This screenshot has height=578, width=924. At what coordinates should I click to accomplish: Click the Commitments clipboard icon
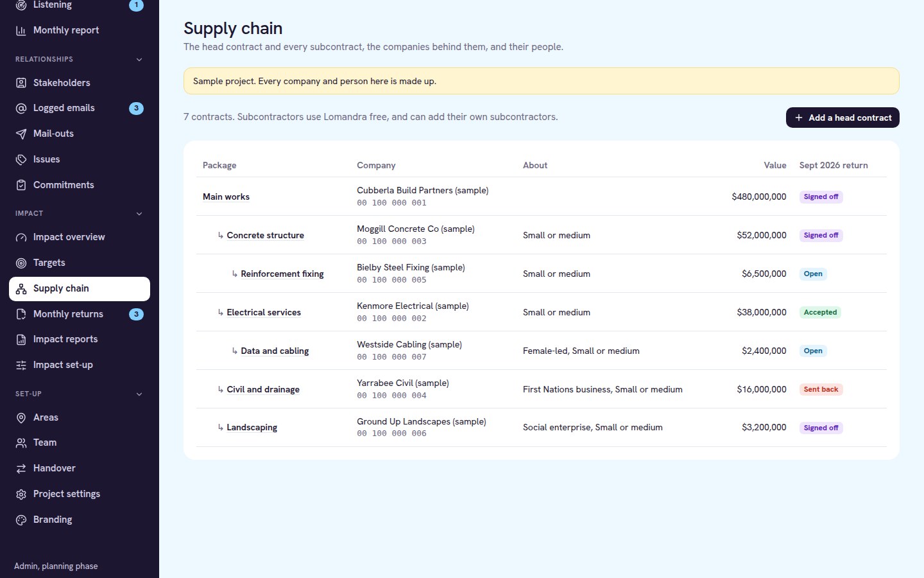pos(21,185)
